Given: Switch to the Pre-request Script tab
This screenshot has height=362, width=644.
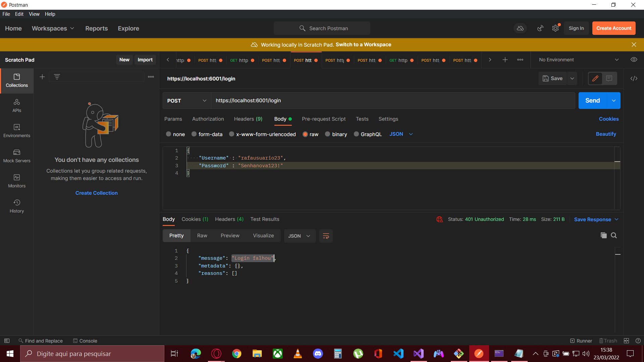Looking at the screenshot, I should click(x=324, y=118).
